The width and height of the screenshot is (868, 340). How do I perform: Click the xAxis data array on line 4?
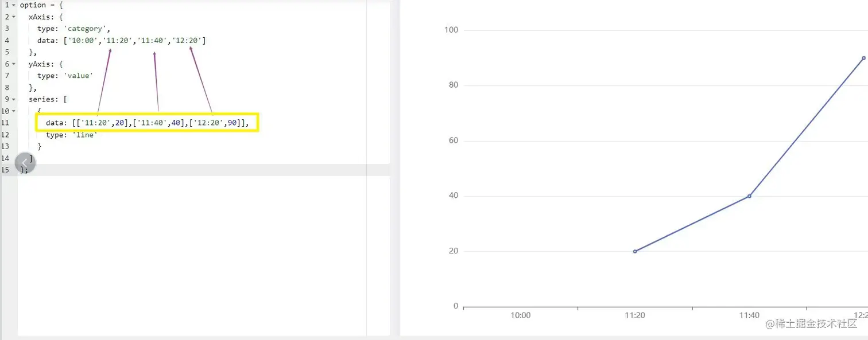134,40
